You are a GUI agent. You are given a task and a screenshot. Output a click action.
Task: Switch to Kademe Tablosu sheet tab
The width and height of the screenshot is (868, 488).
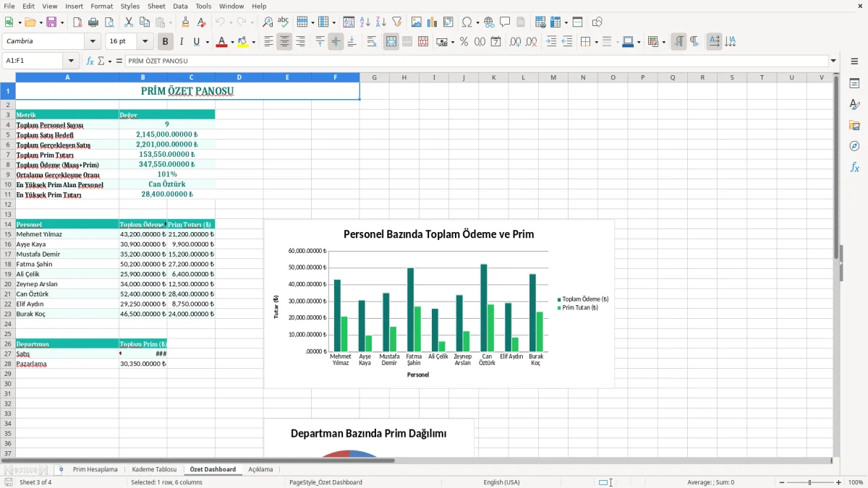pos(154,469)
